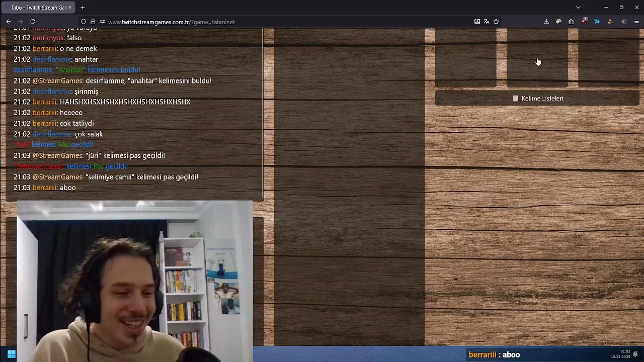Image resolution: width=644 pixels, height=362 pixels.
Task: Click the chat message 'o ne demek'
Action: coord(78,49)
